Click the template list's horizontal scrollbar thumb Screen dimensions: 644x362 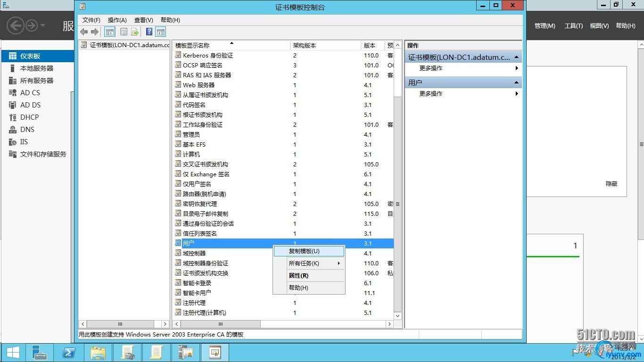220,324
